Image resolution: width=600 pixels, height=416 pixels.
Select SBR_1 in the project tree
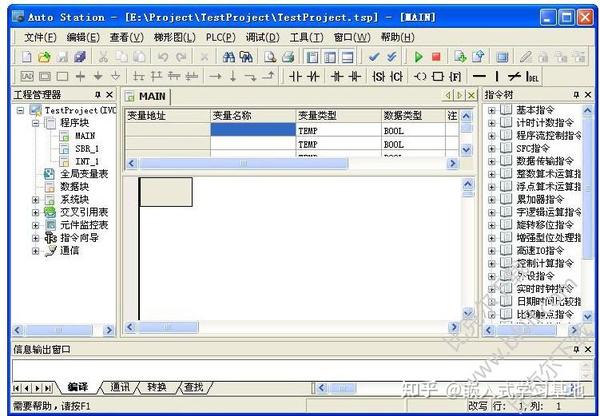click(87, 148)
